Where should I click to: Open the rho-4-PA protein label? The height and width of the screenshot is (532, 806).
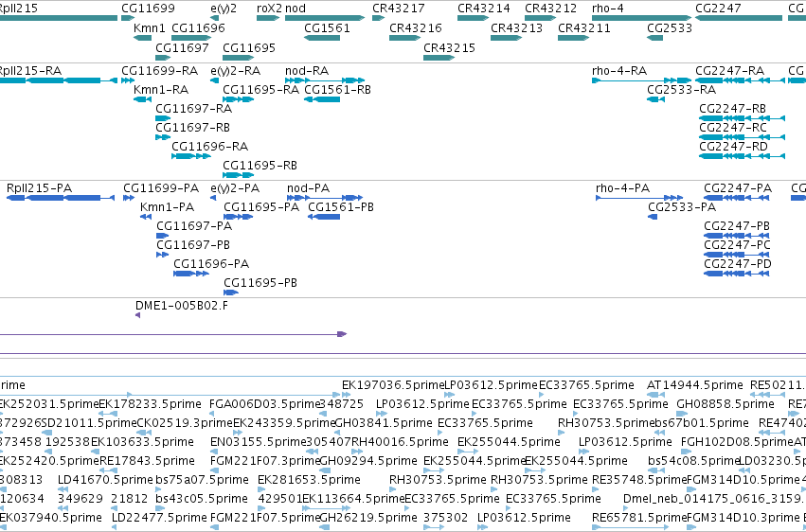click(x=623, y=188)
